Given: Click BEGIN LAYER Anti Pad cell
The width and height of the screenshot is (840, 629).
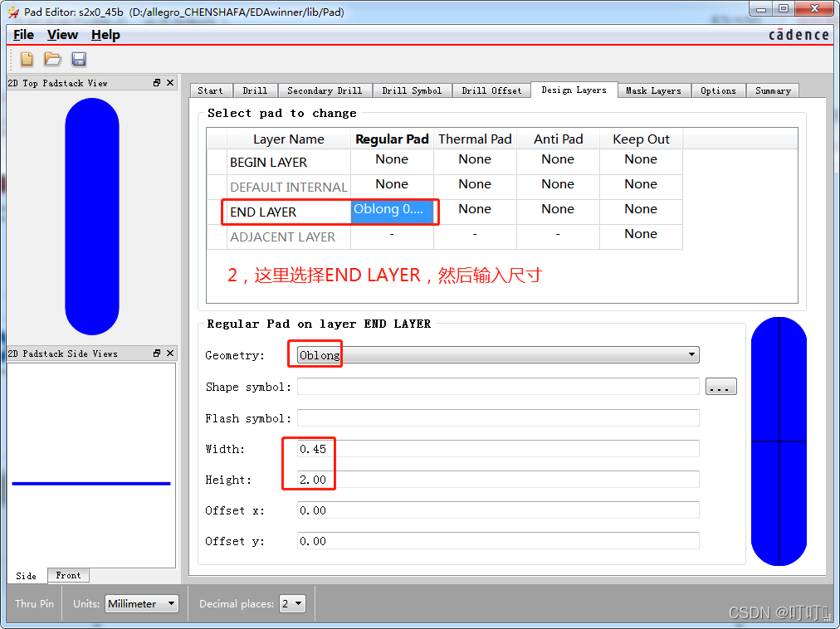Looking at the screenshot, I should click(x=558, y=162).
